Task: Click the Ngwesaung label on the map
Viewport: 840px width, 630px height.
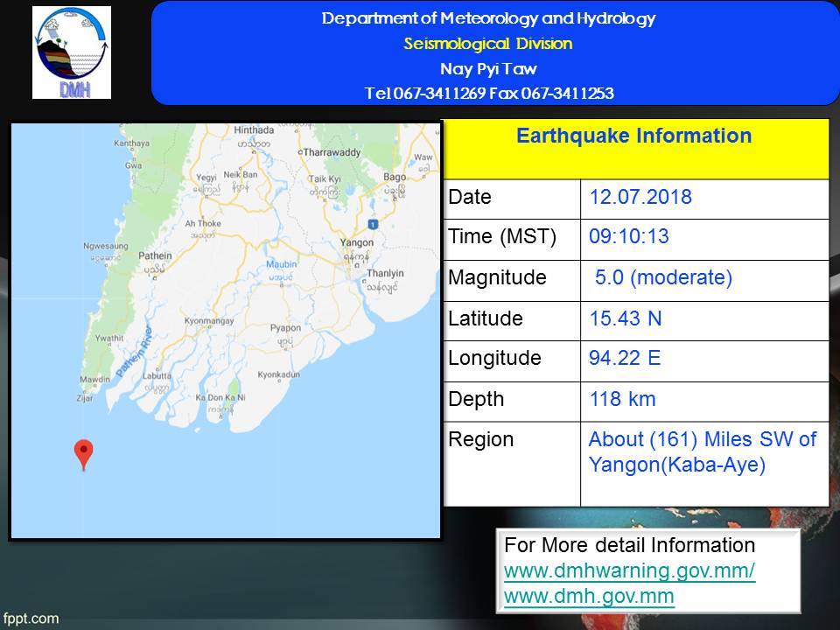Action: [106, 246]
